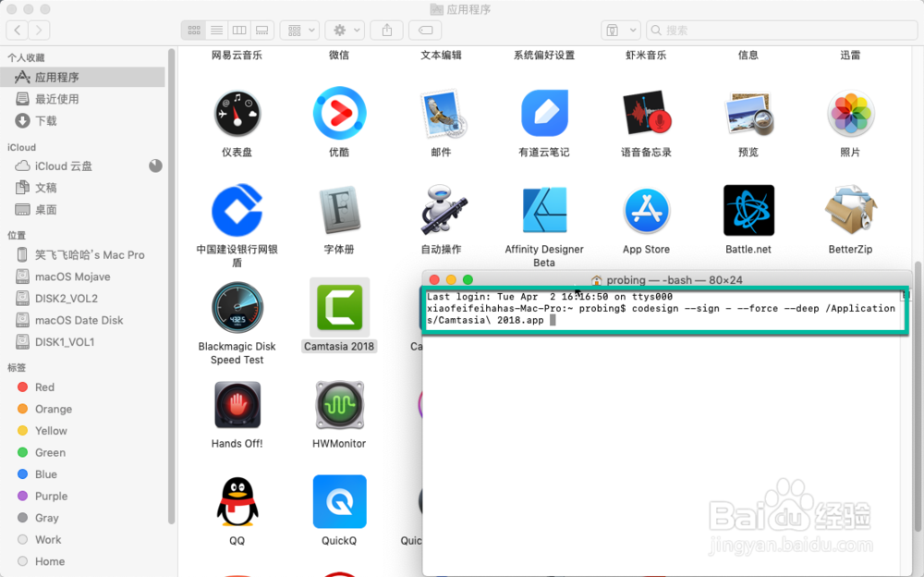Select the 自动操作 Automator icon

point(442,210)
